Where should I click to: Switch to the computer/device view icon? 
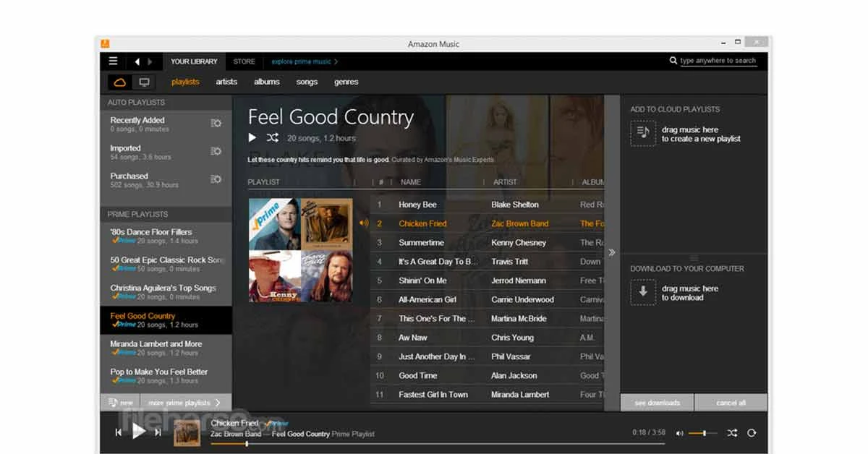144,82
